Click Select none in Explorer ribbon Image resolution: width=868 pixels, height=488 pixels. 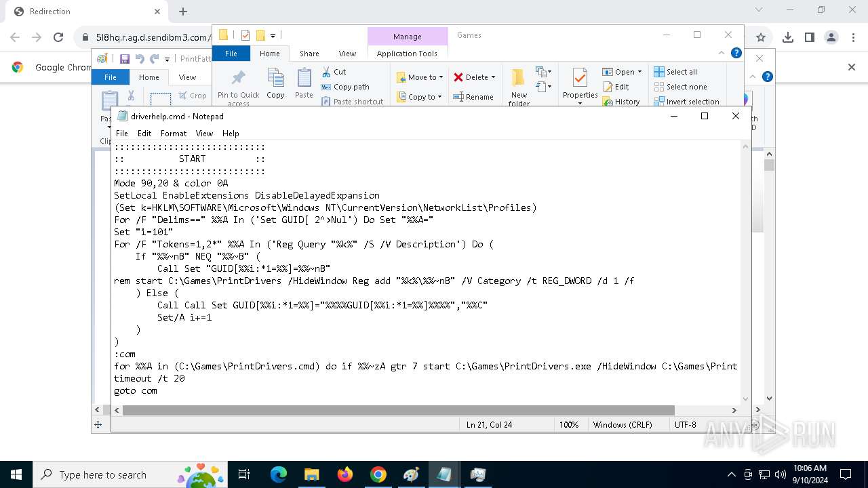coord(680,87)
